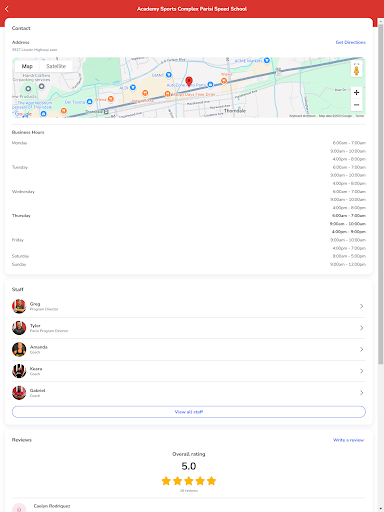Image resolution: width=384 pixels, height=512 pixels.
Task: Click the Monday day label
Action: (x=19, y=143)
